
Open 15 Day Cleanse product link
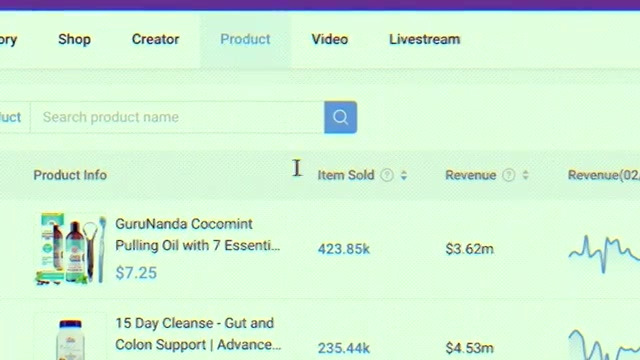tap(198, 334)
